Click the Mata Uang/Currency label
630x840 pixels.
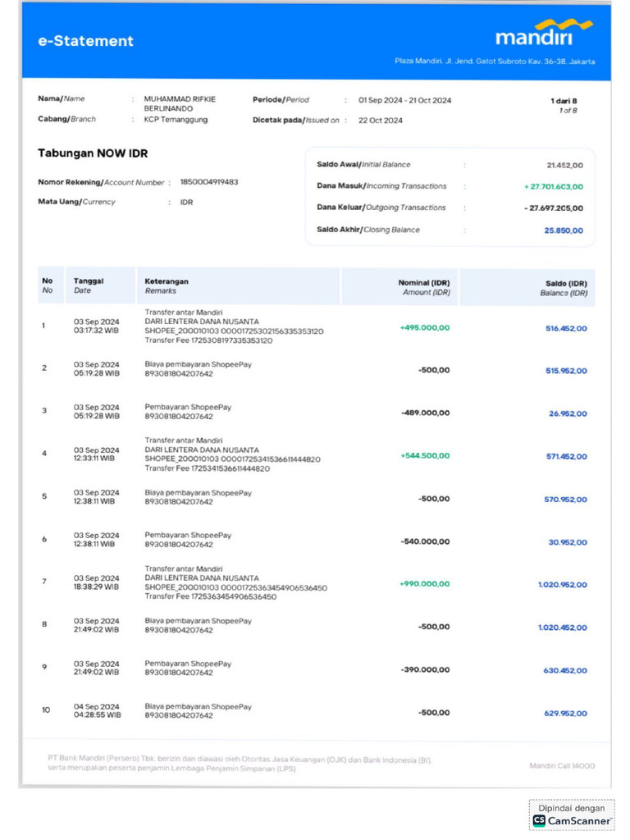(76, 202)
